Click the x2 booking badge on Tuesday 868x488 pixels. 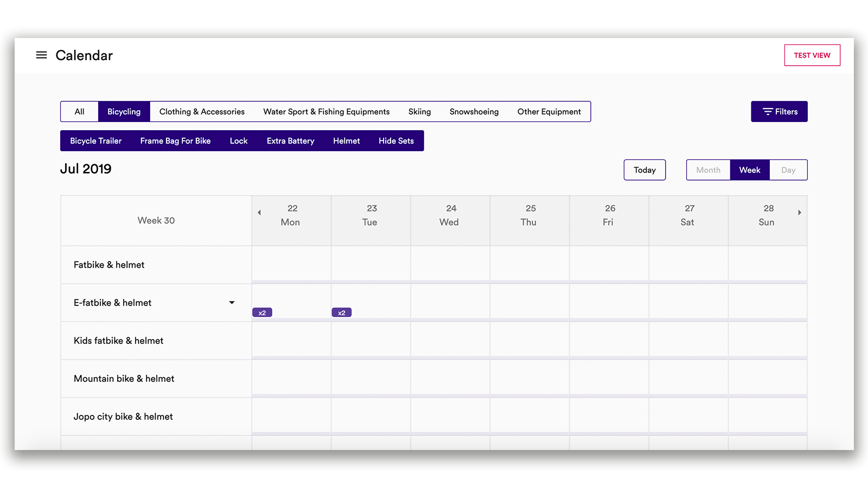coord(342,312)
